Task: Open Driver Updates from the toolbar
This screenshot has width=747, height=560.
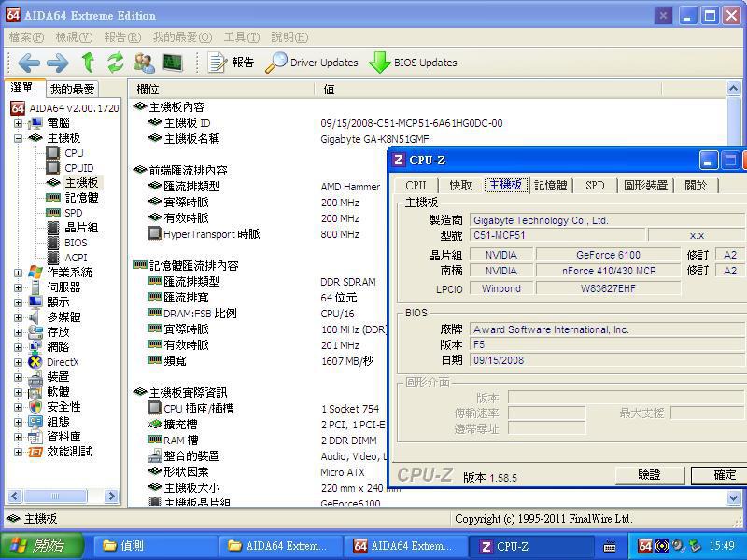Action: click(x=312, y=63)
